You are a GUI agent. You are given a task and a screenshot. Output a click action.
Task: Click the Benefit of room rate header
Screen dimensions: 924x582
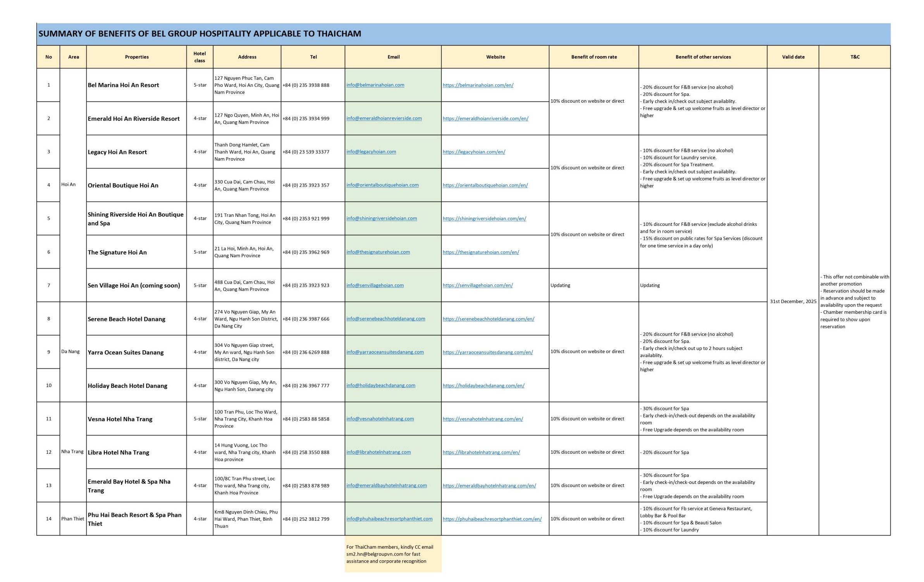click(594, 57)
